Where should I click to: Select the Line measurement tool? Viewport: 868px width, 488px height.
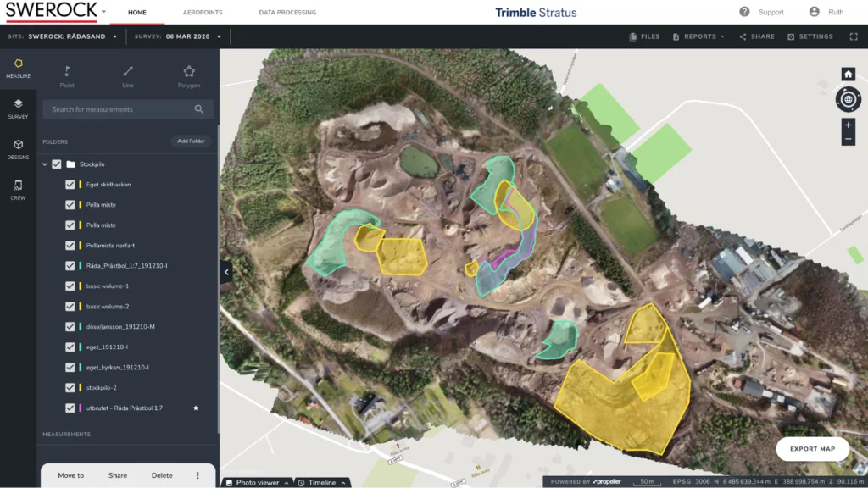pos(128,75)
